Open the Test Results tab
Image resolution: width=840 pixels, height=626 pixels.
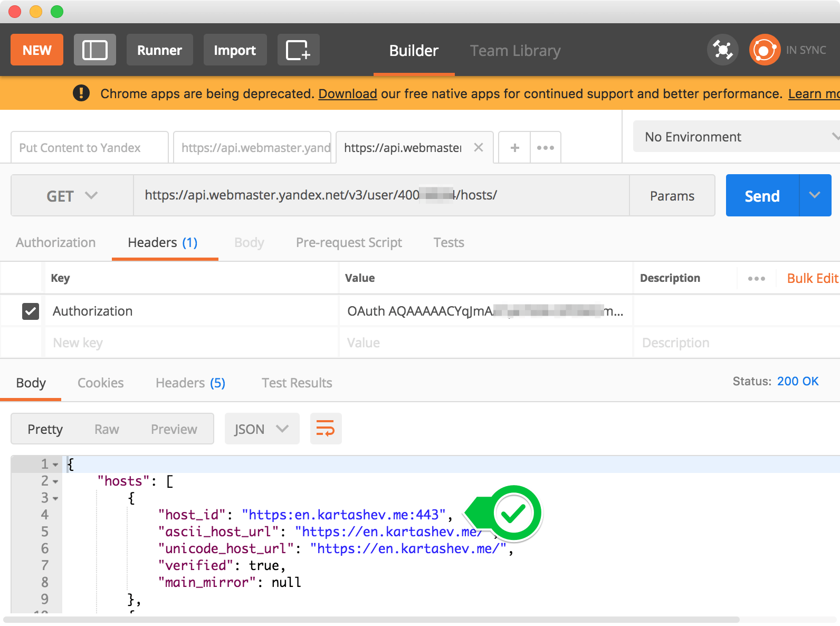pos(297,383)
